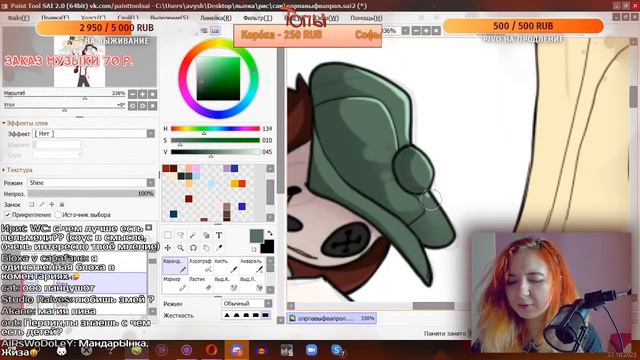Image resolution: width=640 pixels, height=360 pixels.
Task: Select the Lasso selection tool
Action: point(180,235)
